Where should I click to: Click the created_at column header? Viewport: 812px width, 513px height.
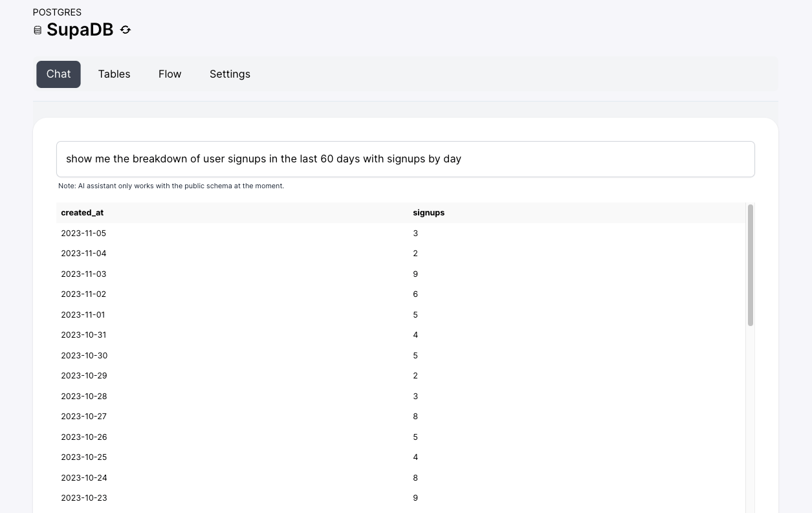(x=82, y=213)
